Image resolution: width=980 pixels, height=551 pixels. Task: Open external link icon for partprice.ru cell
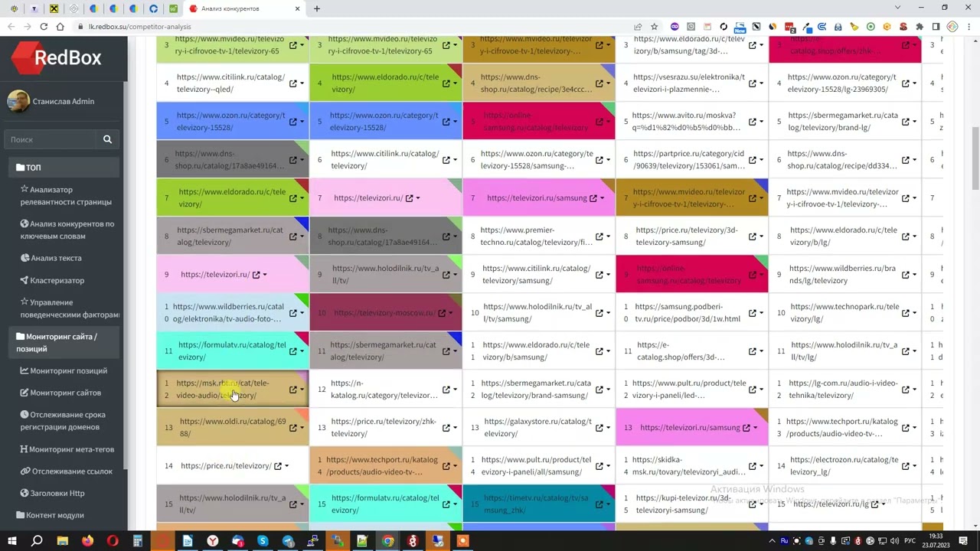(x=753, y=160)
